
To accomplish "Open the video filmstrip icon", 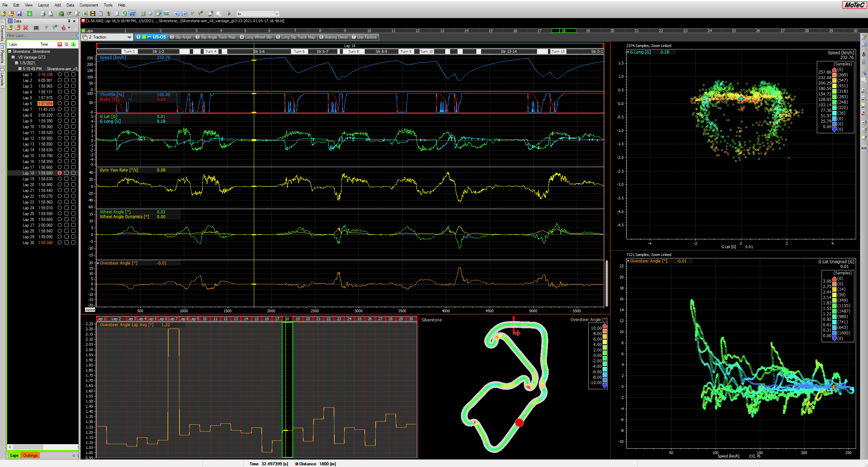I will click(x=92, y=14).
